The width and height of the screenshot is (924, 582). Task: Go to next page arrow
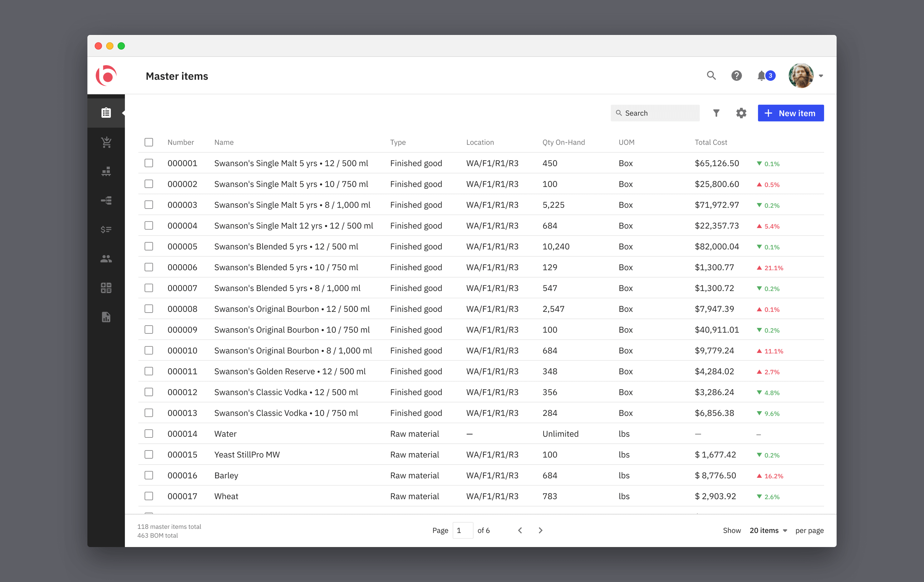tap(540, 530)
